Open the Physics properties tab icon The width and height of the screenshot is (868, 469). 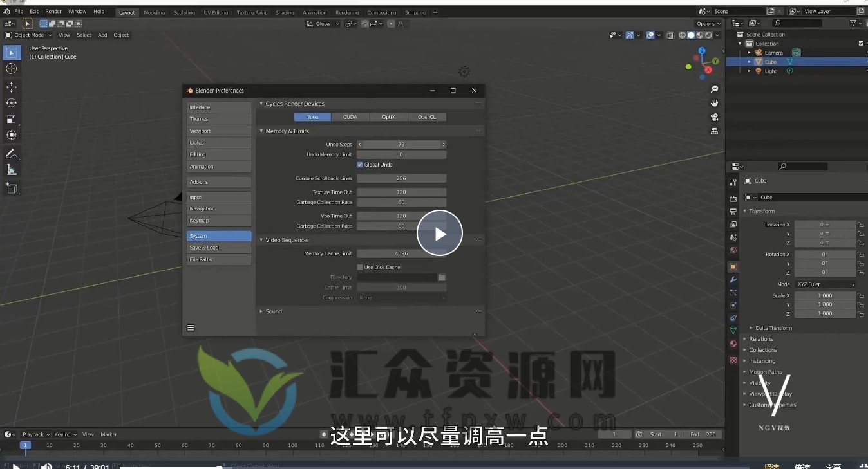733,305
